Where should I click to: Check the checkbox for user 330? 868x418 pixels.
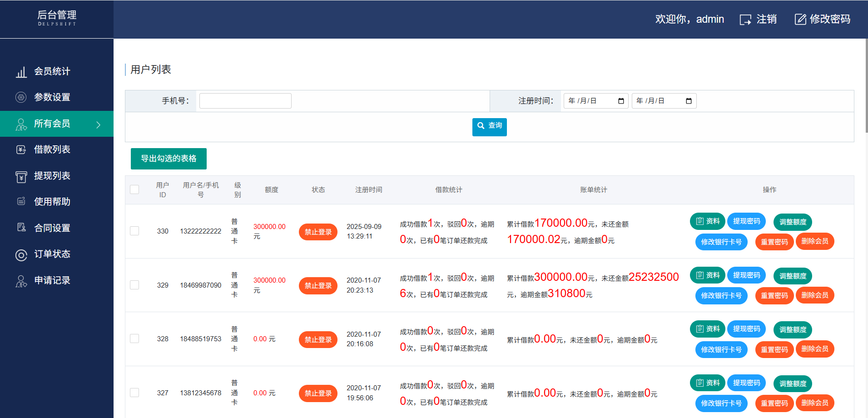coord(134,231)
